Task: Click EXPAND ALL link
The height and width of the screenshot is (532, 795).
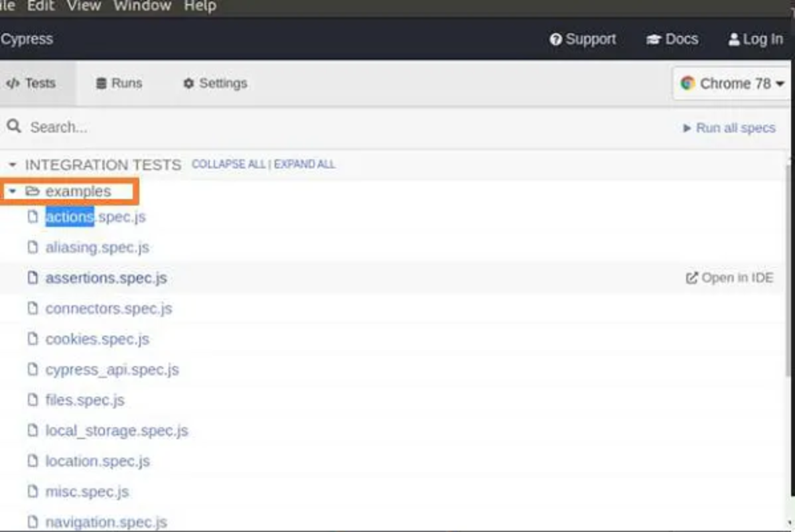Action: coord(304,164)
